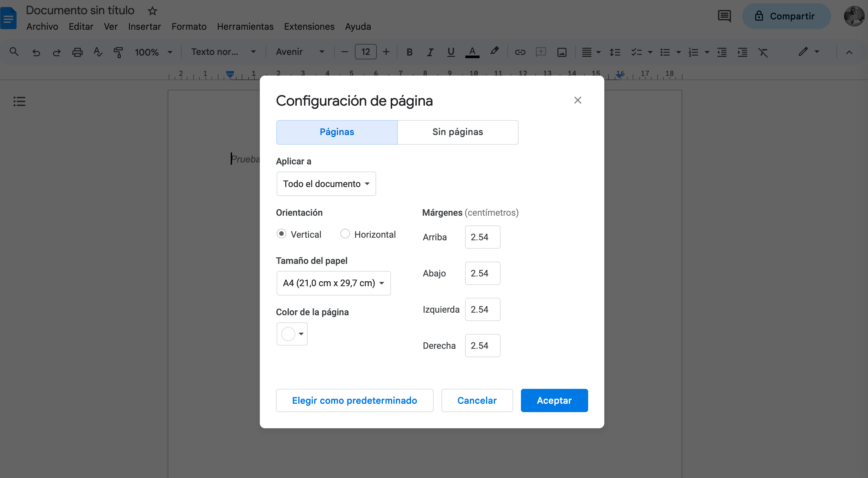This screenshot has height=478, width=868.
Task: Insert a link using the toolbar icon
Action: 520,52
